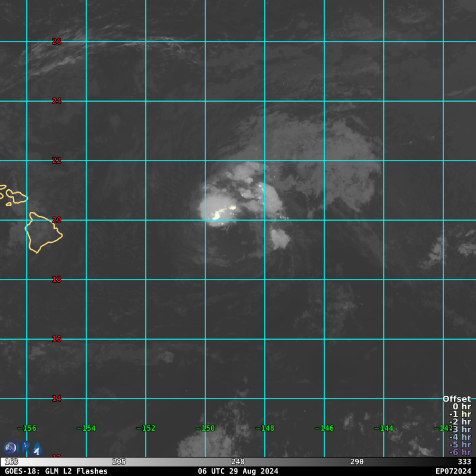Click the latitude 14 label
Screen dimensions: 476x476
coord(57,399)
